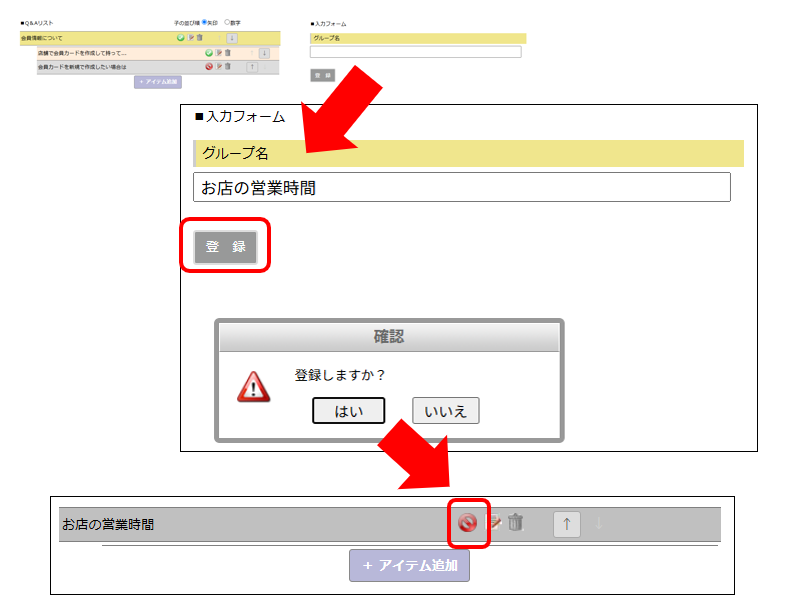This screenshot has height=604, width=799.
Task: Click red disabled icon in 会員カードを新規で row
Action: (209, 67)
